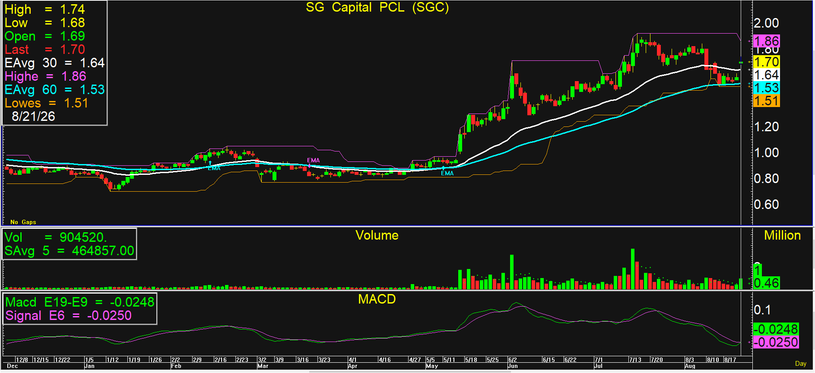Click the EAvg 30 legend entry
Image resolution: width=815 pixels, height=373 pixels.
[x=55, y=63]
